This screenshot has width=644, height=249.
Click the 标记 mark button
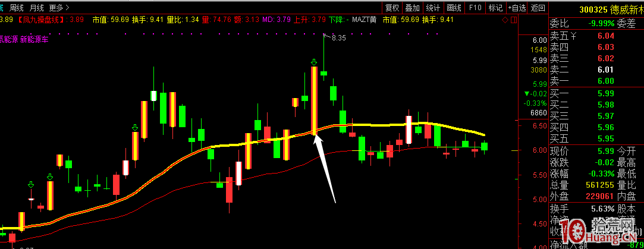click(x=495, y=7)
